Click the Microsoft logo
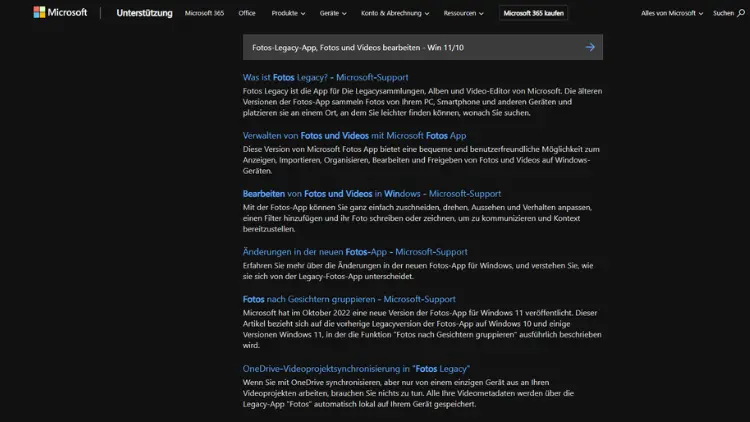The width and height of the screenshot is (750, 422). 39,13
